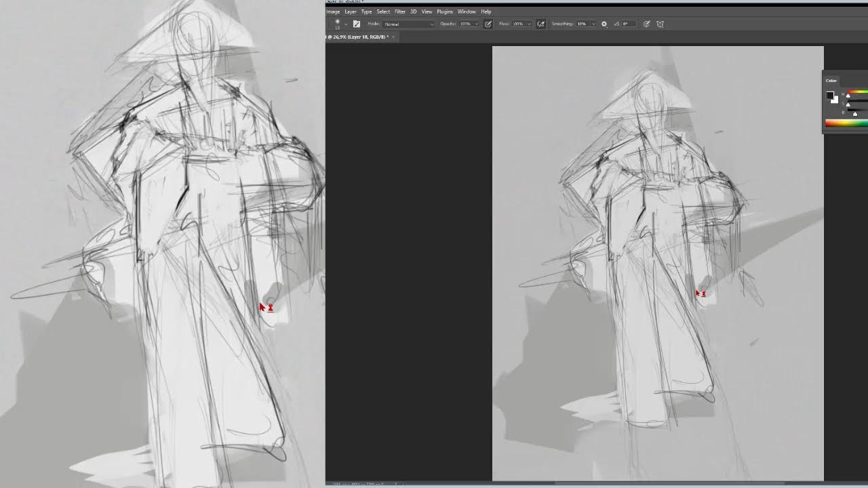The height and width of the screenshot is (488, 868).
Task: Open the Layer menu
Action: pos(351,12)
